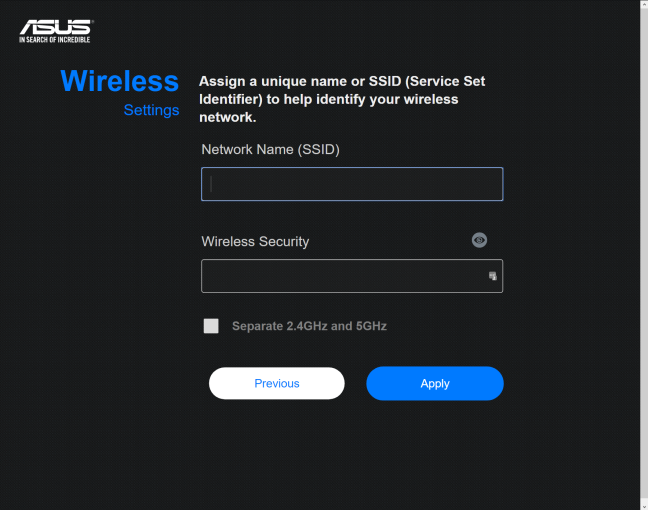Apply the wireless settings

coord(435,383)
